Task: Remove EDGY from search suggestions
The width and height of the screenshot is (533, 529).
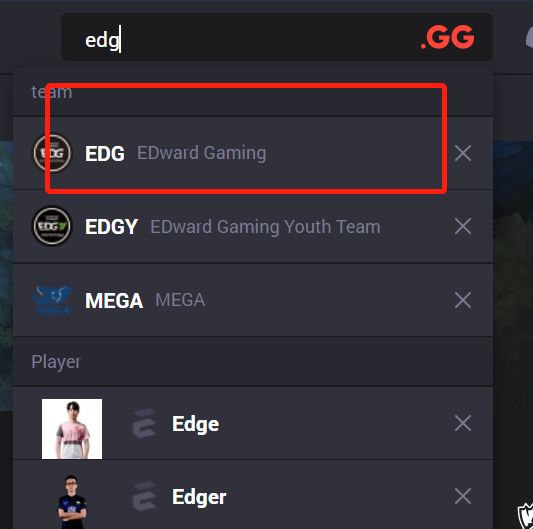Action: 463,226
